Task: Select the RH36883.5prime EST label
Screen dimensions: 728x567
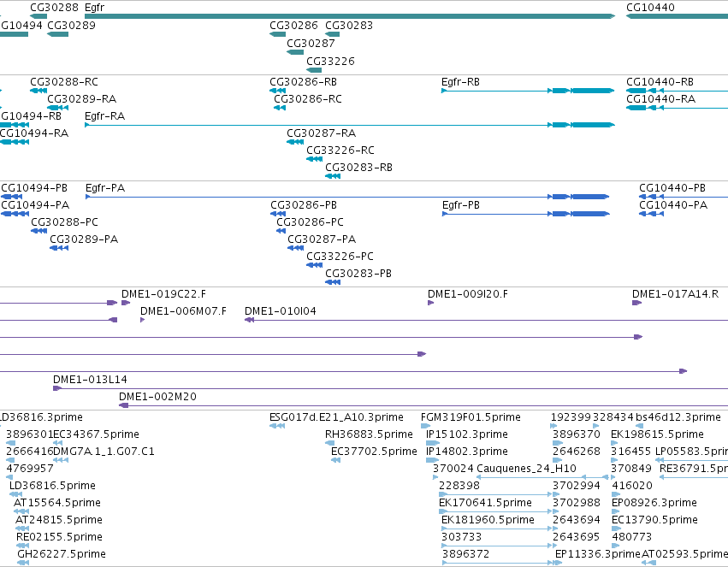Action: 369,434
